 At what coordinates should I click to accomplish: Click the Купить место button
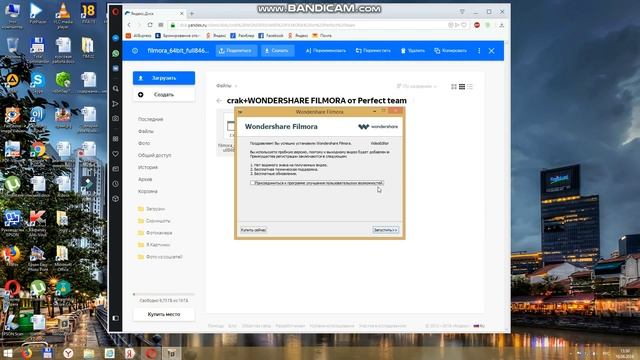164,314
